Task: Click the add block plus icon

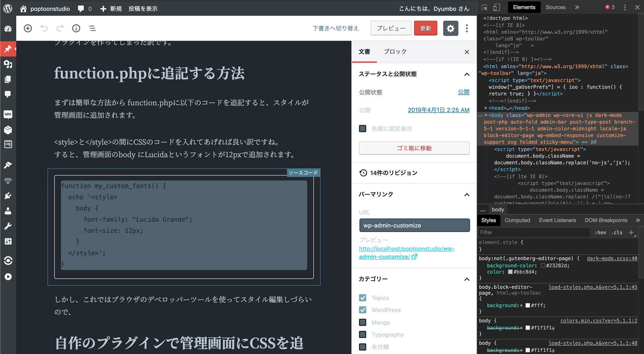Action: click(28, 28)
